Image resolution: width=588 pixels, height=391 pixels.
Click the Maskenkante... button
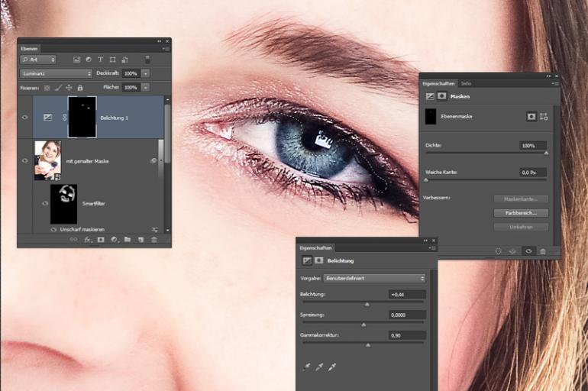click(x=521, y=199)
